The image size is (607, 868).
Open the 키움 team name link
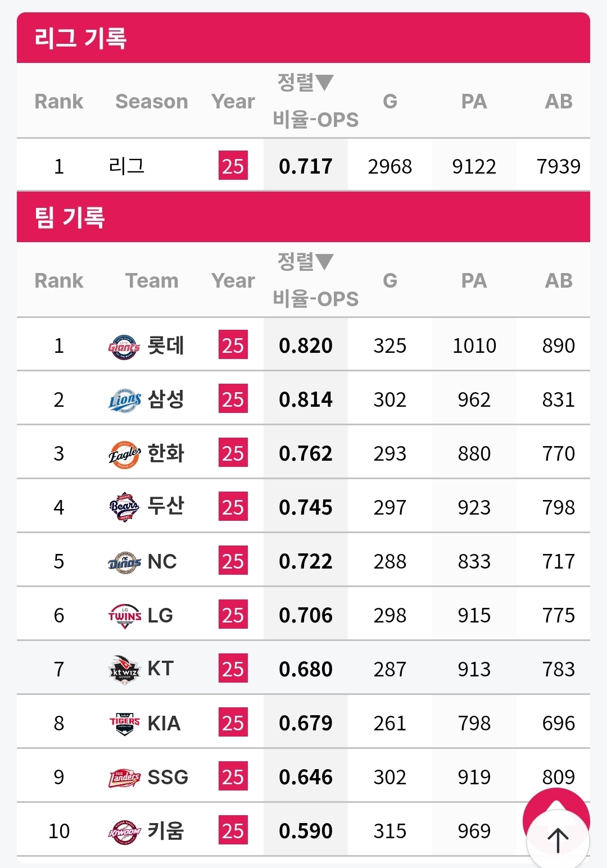[166, 831]
